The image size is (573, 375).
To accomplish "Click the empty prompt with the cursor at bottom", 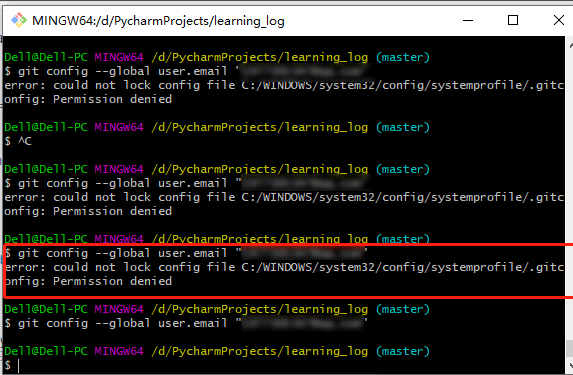I will (x=12, y=365).
